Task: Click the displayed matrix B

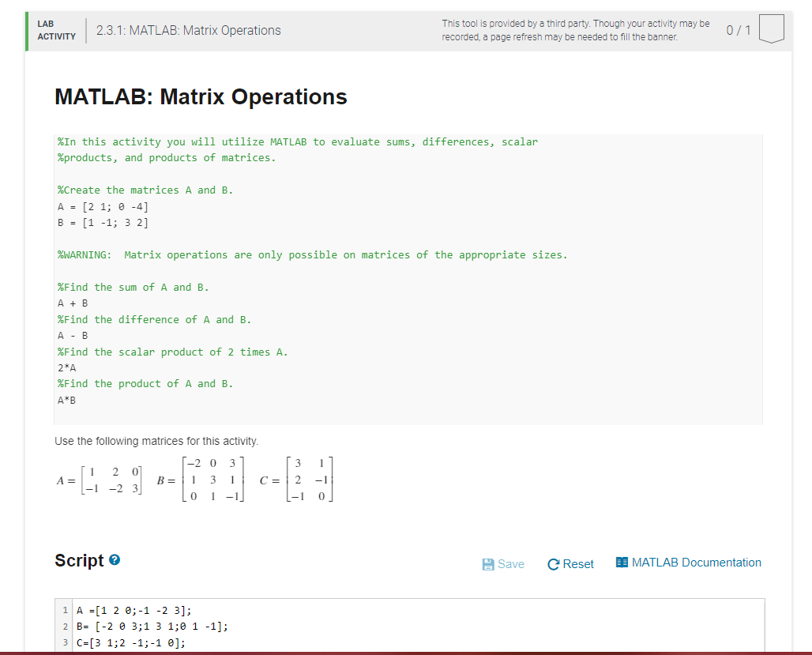Action: click(201, 480)
